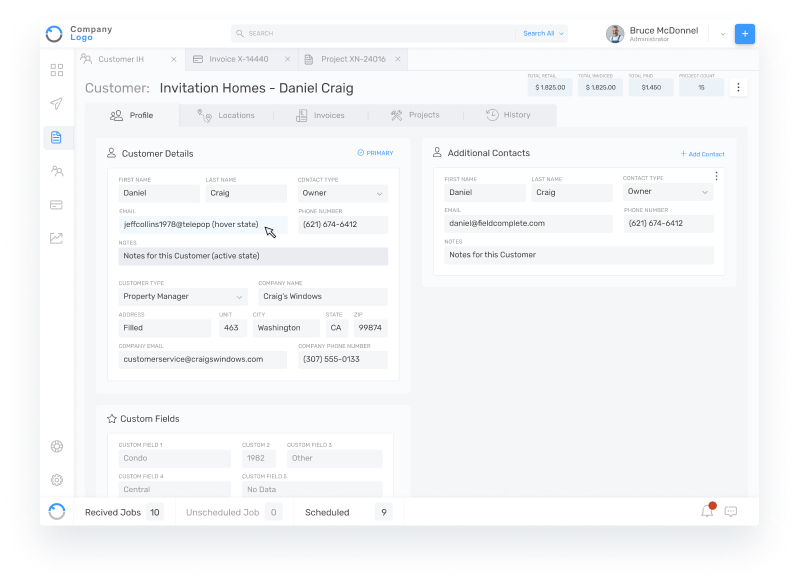Switch to the Locations tab
The image size is (799, 585).
226,116
